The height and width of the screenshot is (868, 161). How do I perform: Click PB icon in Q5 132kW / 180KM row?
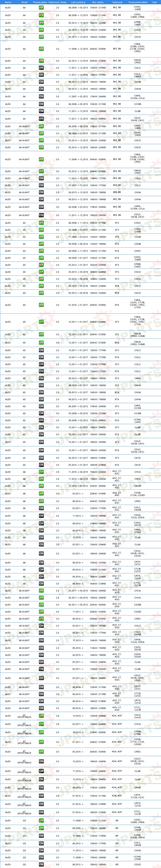tap(41, 828)
